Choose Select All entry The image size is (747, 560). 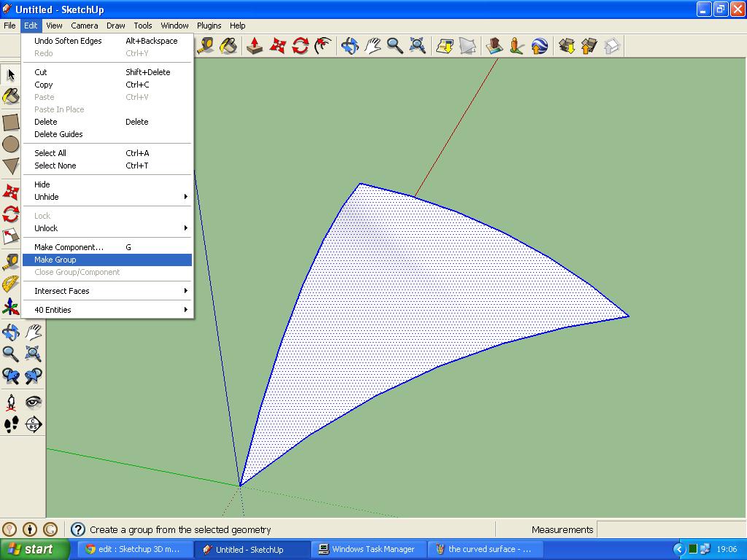(107, 153)
